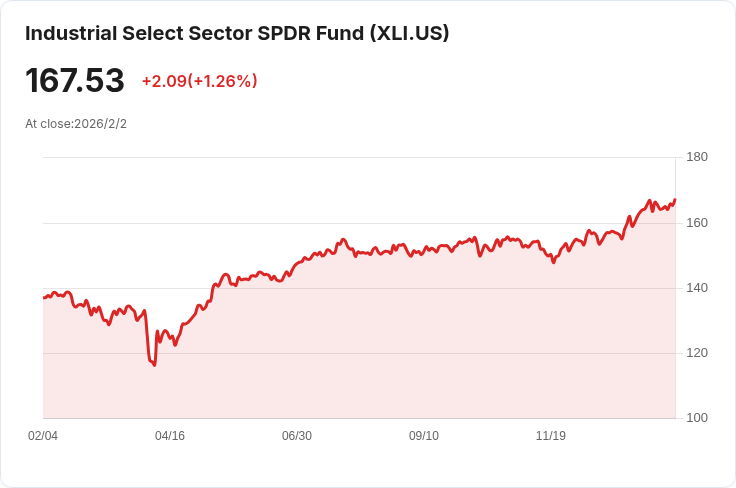This screenshot has width=736, height=488.
Task: Click the lowest dip point in April
Action: pos(154,365)
